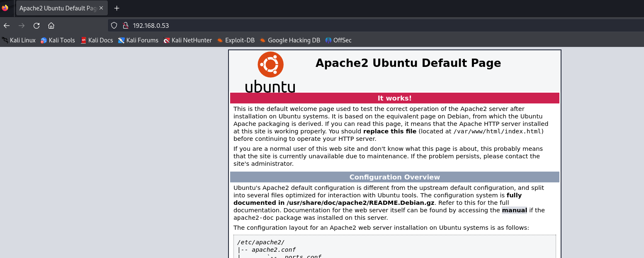Click the apache2.conf line in the code box
The height and width of the screenshot is (258, 644).
point(273,250)
